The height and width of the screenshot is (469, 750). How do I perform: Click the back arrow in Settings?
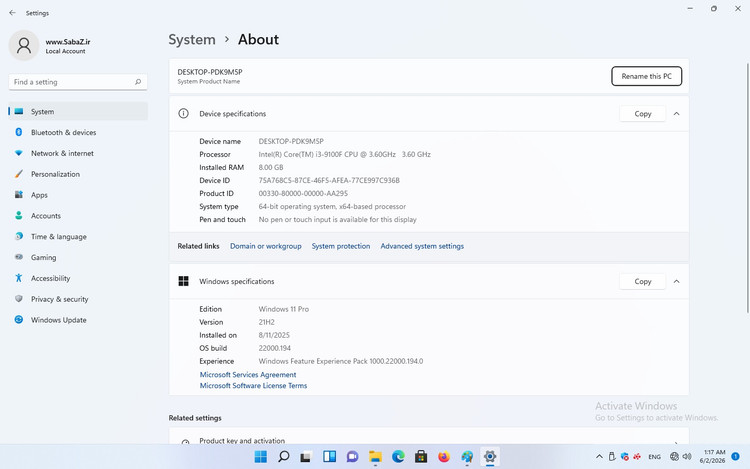coord(12,13)
